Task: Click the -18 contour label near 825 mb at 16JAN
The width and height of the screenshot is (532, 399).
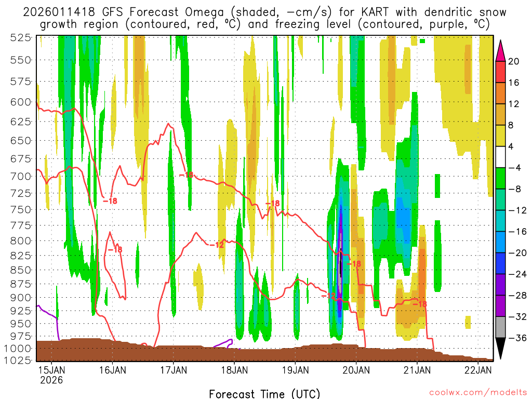Action: pos(115,250)
